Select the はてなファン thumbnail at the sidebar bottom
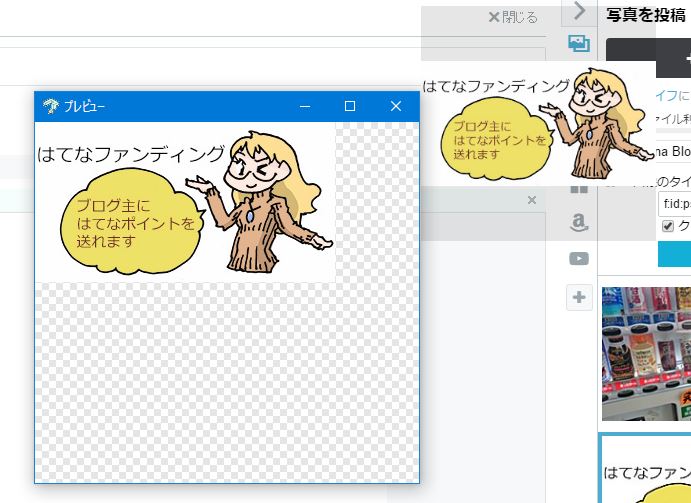The height and width of the screenshot is (503, 691). point(645,469)
